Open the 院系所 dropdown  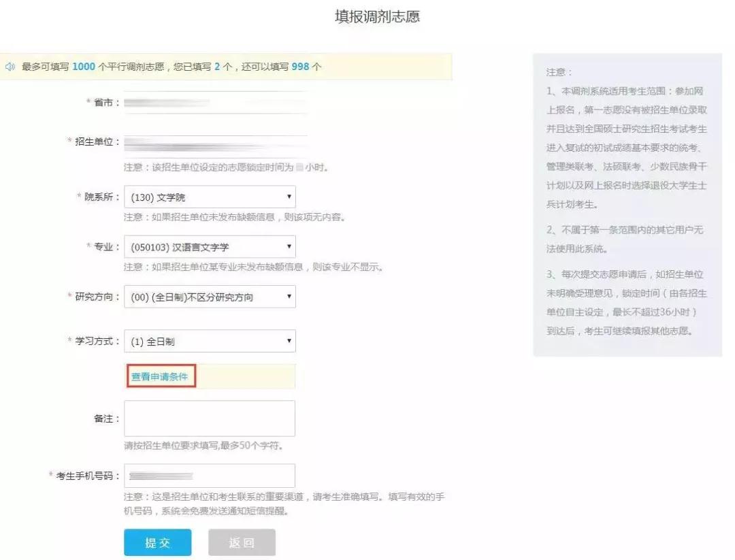209,197
